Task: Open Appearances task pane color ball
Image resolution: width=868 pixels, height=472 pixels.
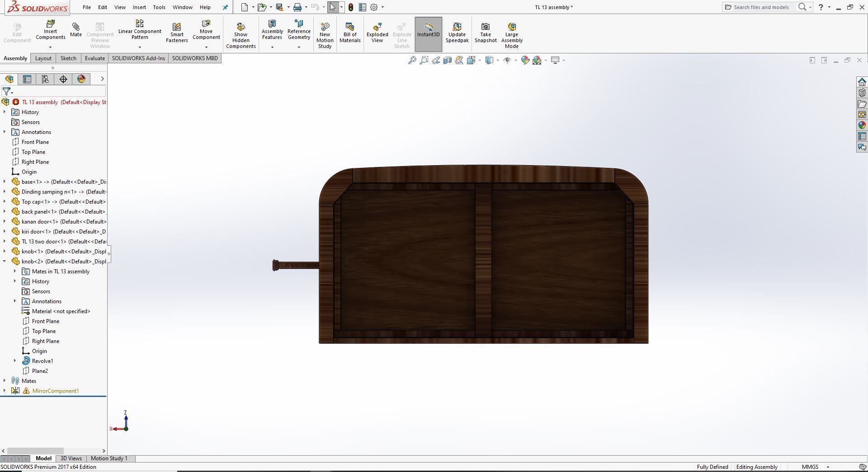Action: click(862, 125)
